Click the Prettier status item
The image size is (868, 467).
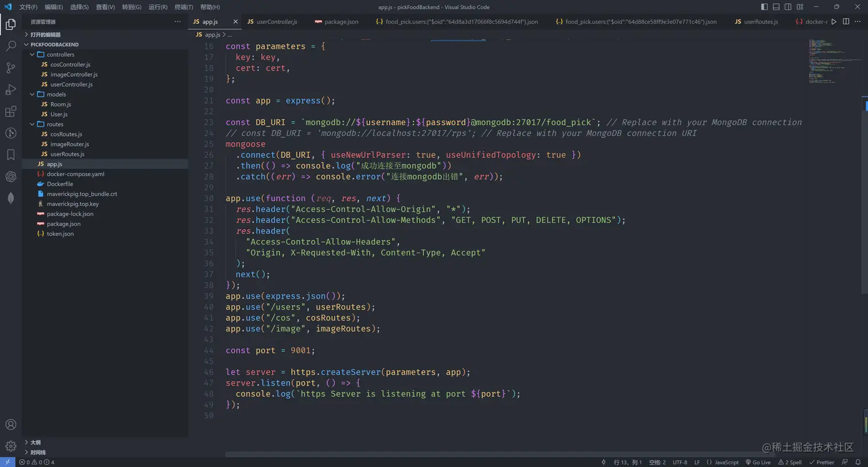[821, 462]
